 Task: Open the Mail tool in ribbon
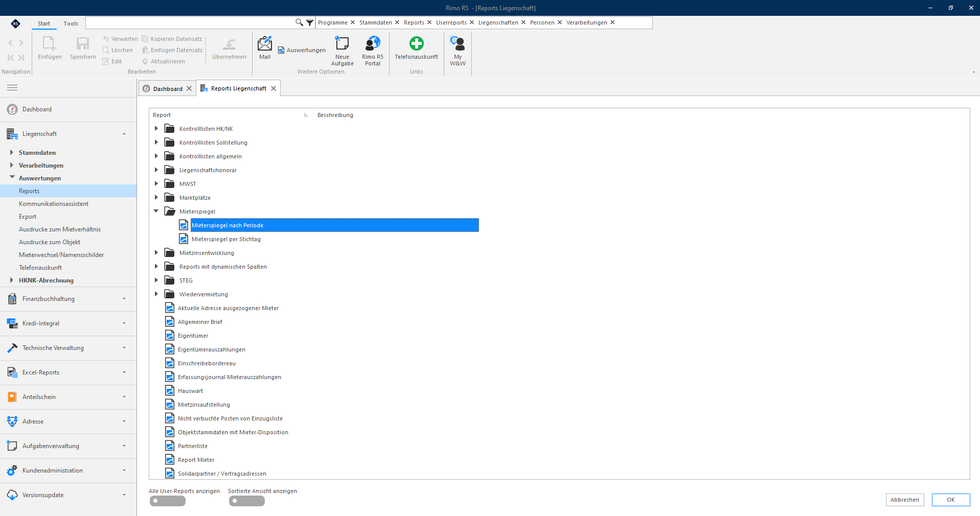point(265,48)
